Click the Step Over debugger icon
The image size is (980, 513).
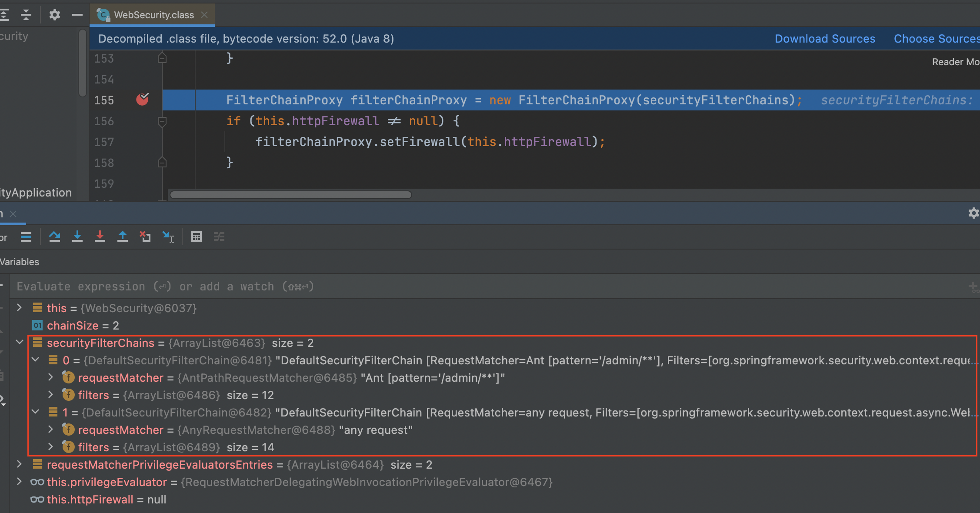(55, 237)
